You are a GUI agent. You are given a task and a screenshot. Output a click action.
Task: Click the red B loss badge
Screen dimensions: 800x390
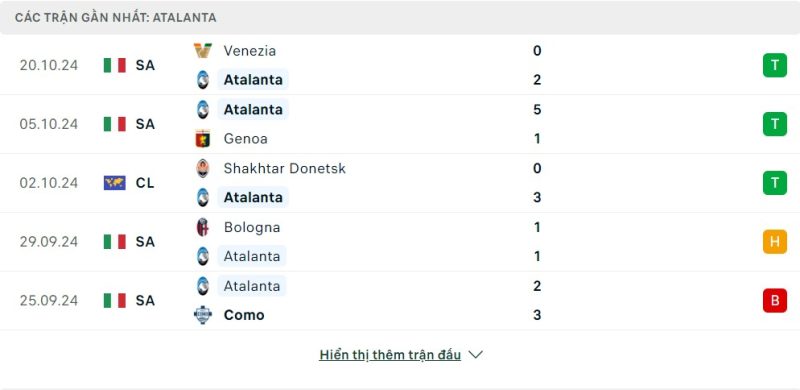pos(774,300)
